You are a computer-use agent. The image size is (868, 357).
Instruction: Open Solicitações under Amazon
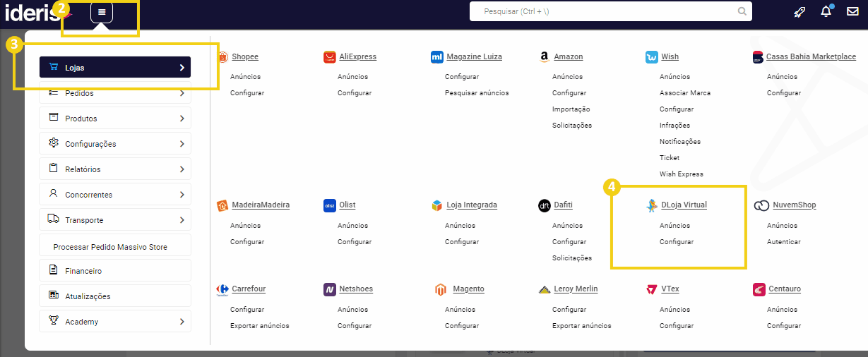[x=572, y=126]
